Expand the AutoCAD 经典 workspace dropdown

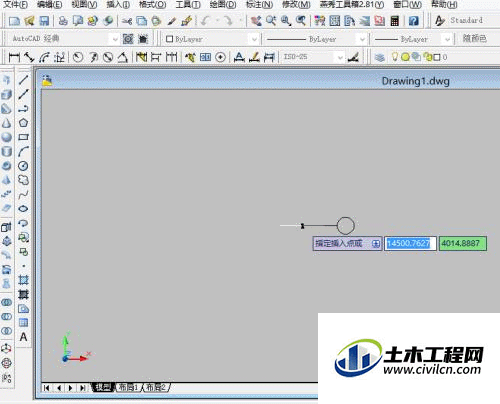(115, 39)
